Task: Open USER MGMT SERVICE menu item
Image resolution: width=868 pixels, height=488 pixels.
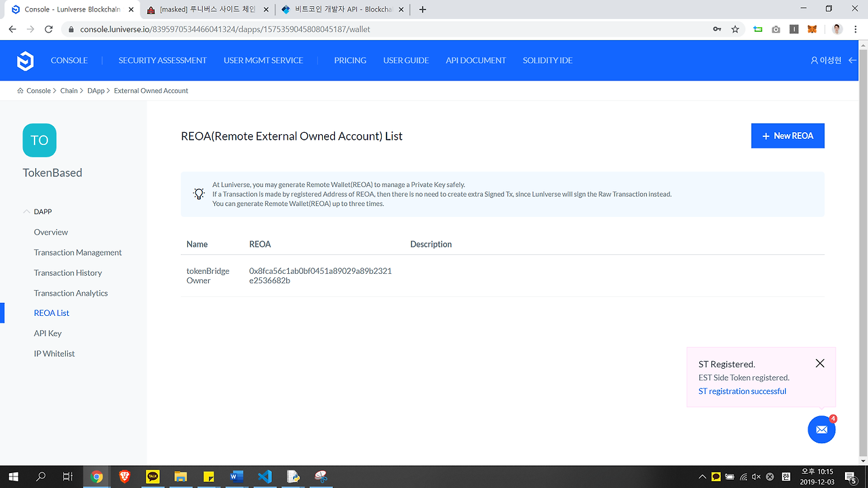Action: point(263,60)
